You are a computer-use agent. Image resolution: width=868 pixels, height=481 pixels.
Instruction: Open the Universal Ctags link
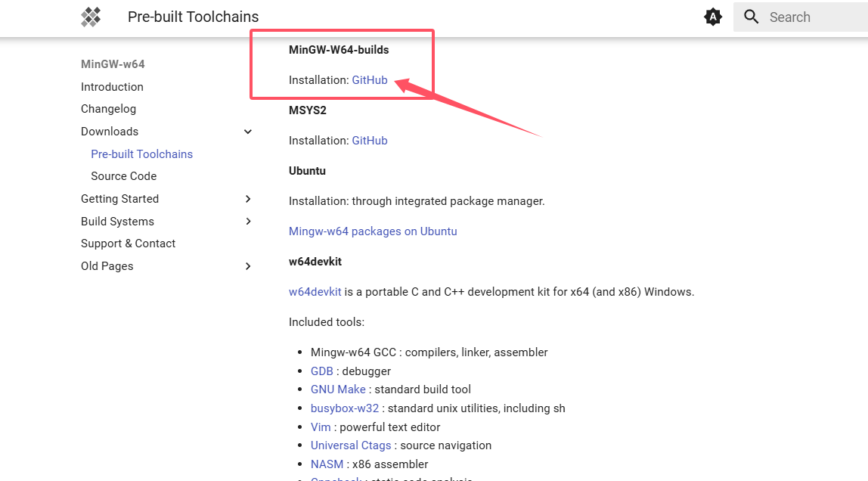(350, 445)
